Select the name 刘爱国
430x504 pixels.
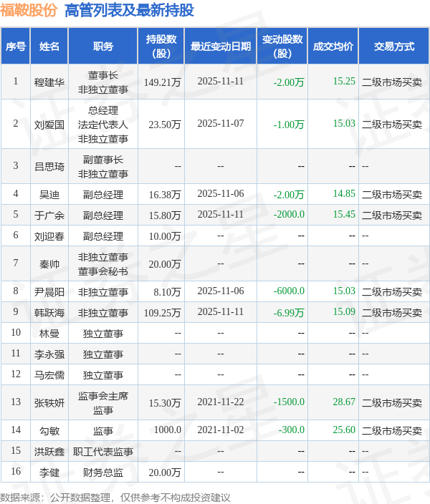tap(49, 125)
